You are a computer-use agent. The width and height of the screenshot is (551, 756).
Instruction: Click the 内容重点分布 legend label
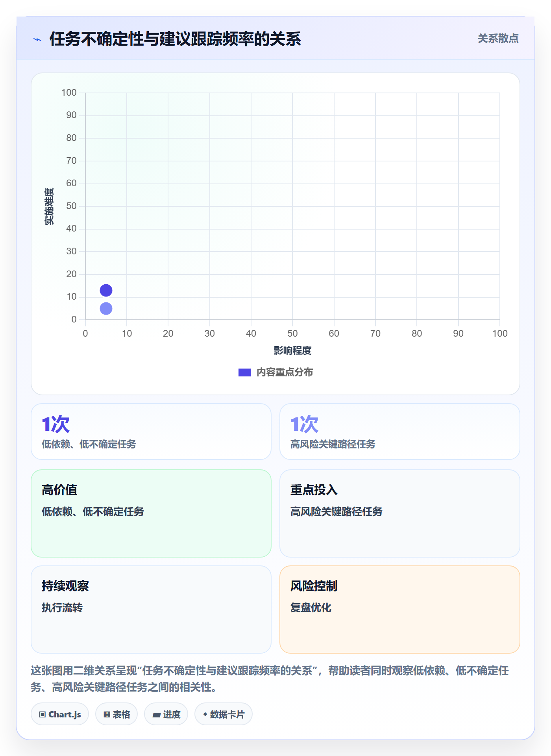click(285, 372)
